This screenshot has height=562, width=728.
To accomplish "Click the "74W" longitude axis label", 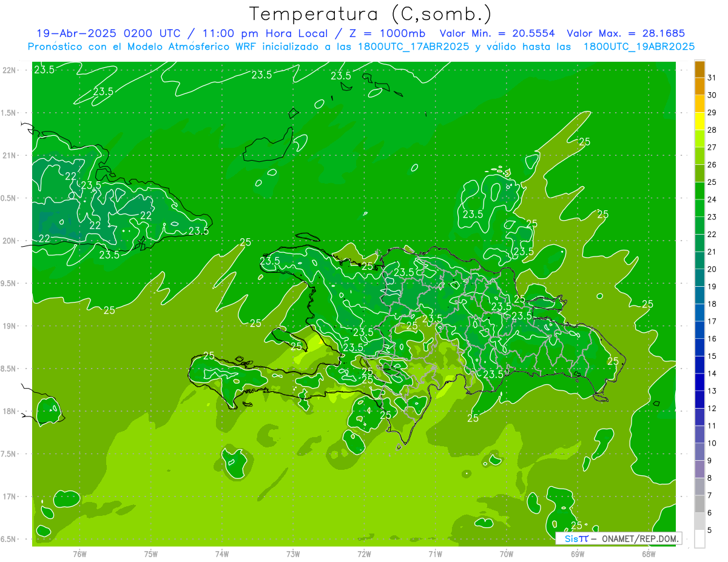I will point(222,554).
